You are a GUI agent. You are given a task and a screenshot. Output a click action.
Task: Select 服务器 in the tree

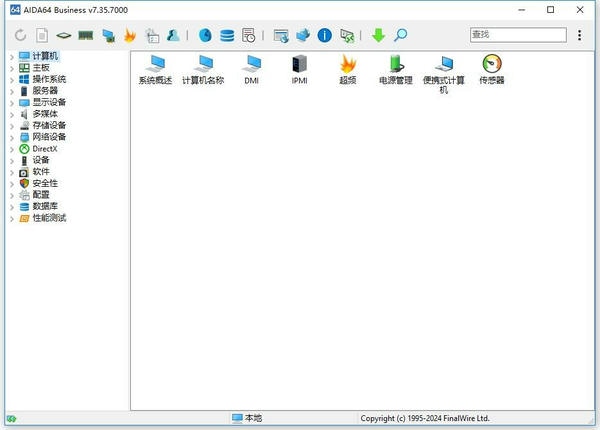[x=45, y=91]
